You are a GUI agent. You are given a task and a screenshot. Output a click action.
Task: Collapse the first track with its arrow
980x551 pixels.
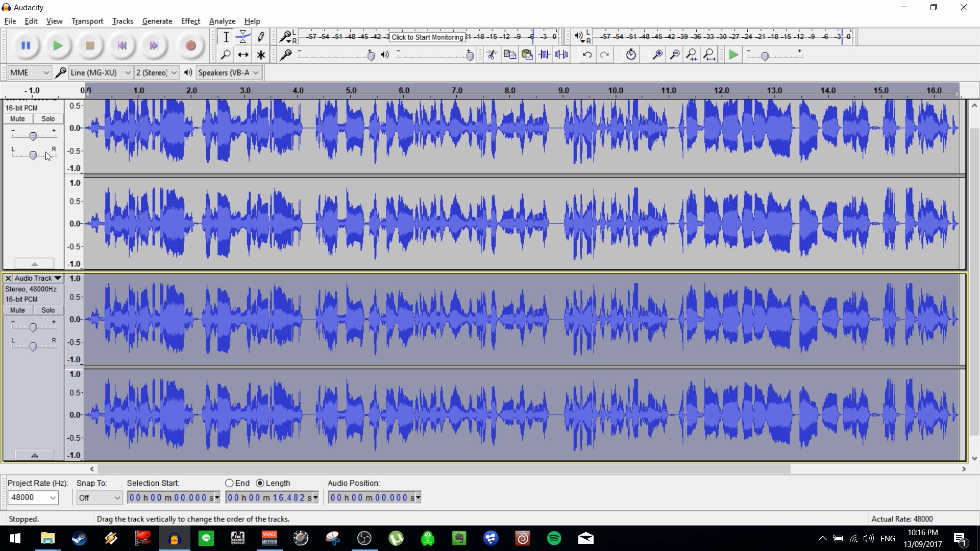34,263
